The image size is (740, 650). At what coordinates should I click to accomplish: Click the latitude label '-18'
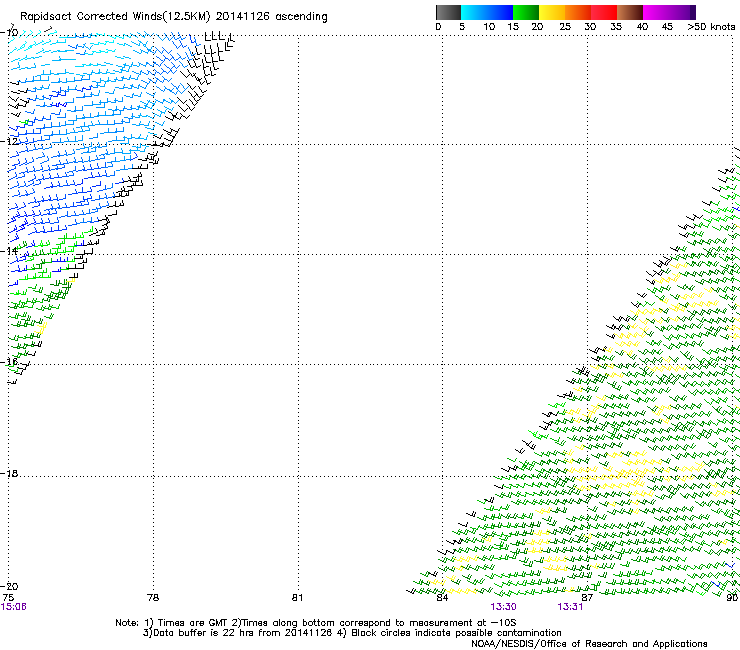click(9, 473)
